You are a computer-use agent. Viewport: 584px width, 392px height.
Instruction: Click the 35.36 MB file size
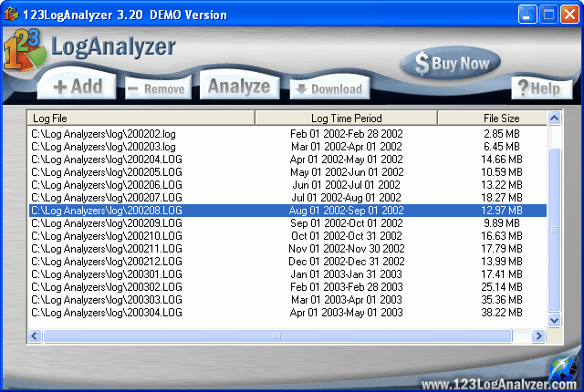(502, 300)
